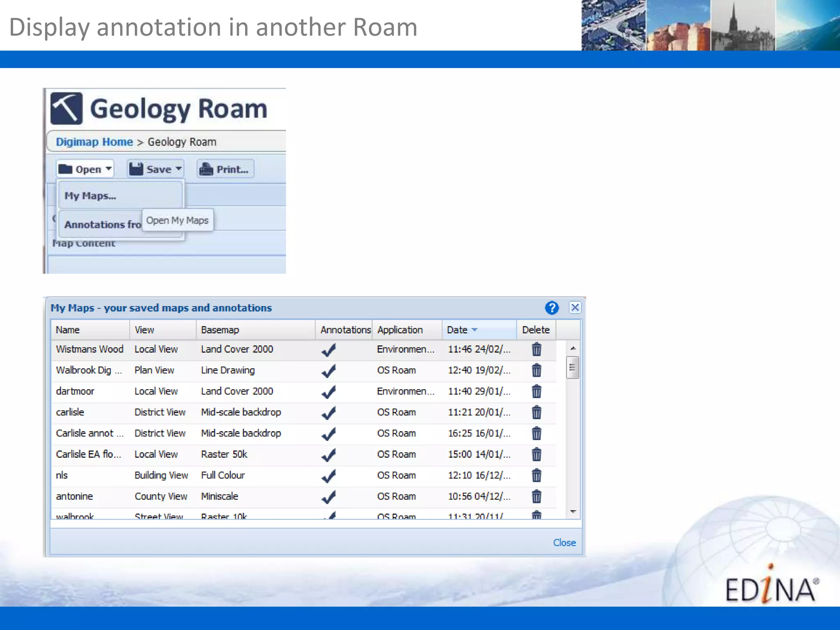The height and width of the screenshot is (630, 840).
Task: Select the 'dartmoor' map name
Action: (75, 391)
